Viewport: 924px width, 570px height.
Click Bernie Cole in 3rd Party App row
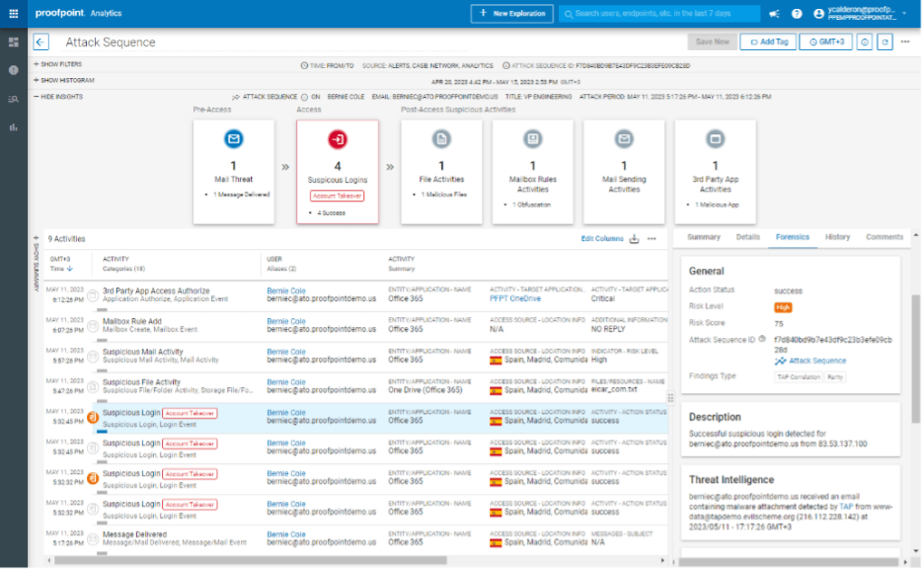[x=285, y=291]
